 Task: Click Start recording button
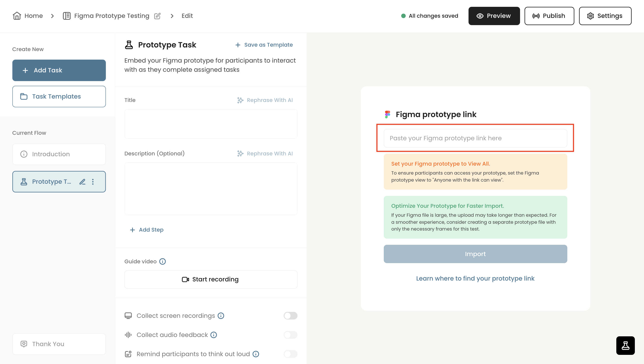pyautogui.click(x=211, y=279)
